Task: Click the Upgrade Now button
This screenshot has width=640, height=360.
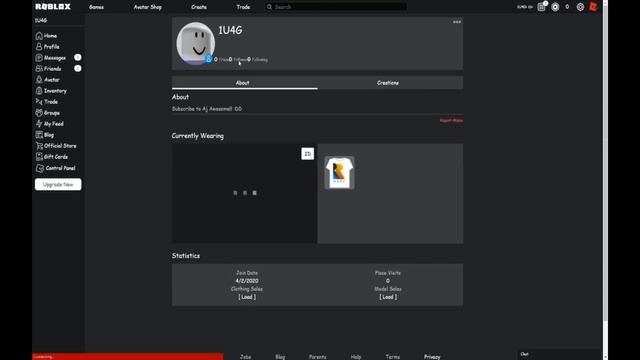Action: point(58,184)
